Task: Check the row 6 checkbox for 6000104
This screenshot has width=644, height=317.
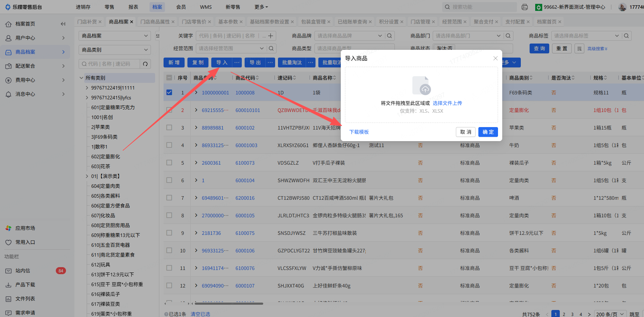Action: [x=169, y=180]
